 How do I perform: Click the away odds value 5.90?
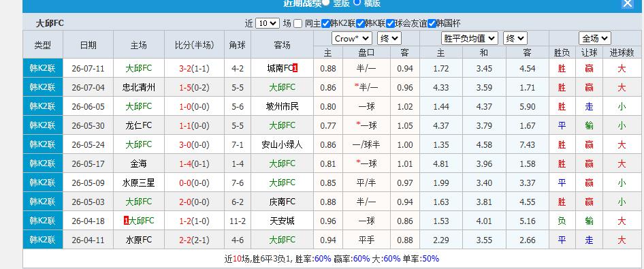[528, 107]
